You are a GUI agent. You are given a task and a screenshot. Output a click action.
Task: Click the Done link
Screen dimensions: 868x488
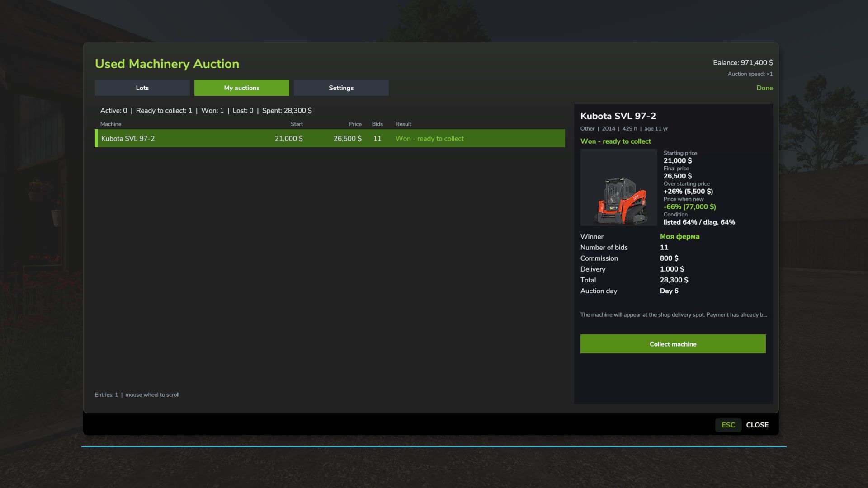tap(764, 88)
